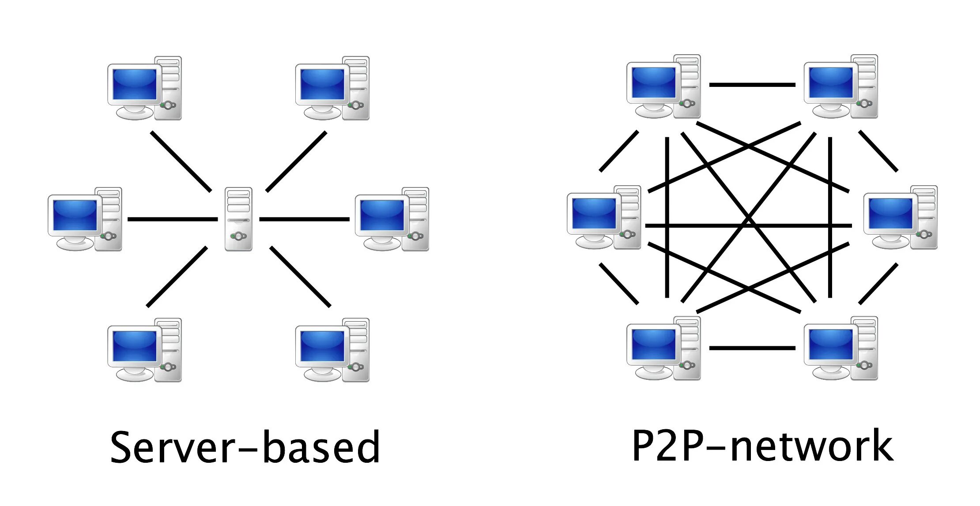Click the top-right client computer icon
Viewport: 980px width, 506px height.
tap(833, 84)
